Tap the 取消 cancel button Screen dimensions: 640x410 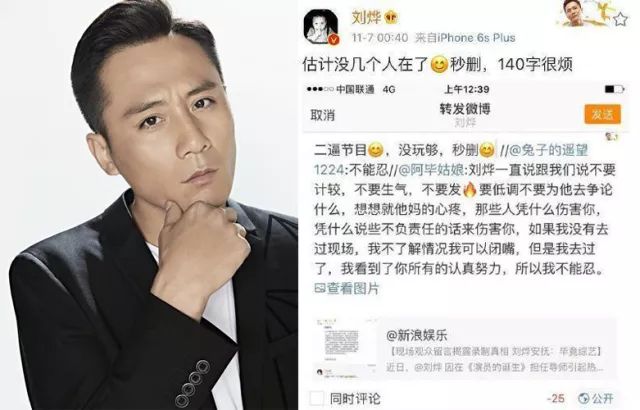tap(322, 115)
